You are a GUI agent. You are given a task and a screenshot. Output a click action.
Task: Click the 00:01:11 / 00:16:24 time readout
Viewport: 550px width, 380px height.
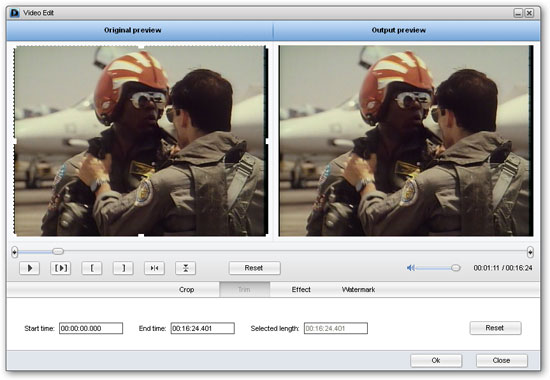click(503, 268)
